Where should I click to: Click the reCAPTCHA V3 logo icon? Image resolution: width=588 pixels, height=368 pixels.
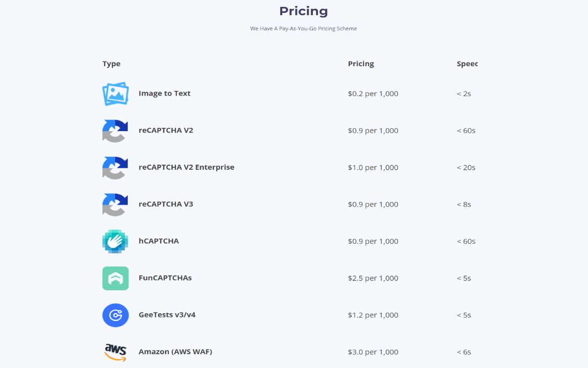click(115, 204)
